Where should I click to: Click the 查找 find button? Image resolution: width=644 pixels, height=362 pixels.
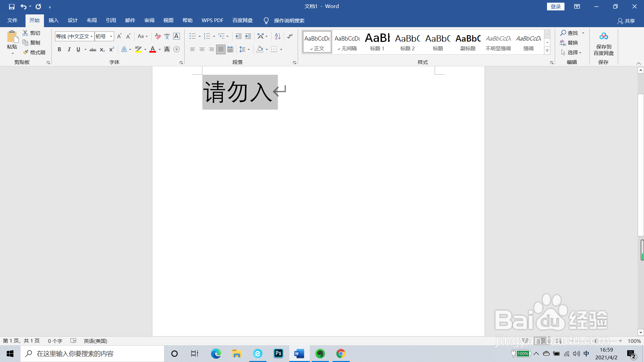coord(569,33)
